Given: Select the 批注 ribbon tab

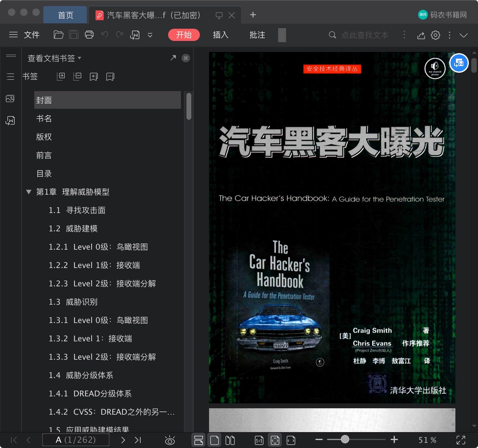Looking at the screenshot, I should coord(257,35).
